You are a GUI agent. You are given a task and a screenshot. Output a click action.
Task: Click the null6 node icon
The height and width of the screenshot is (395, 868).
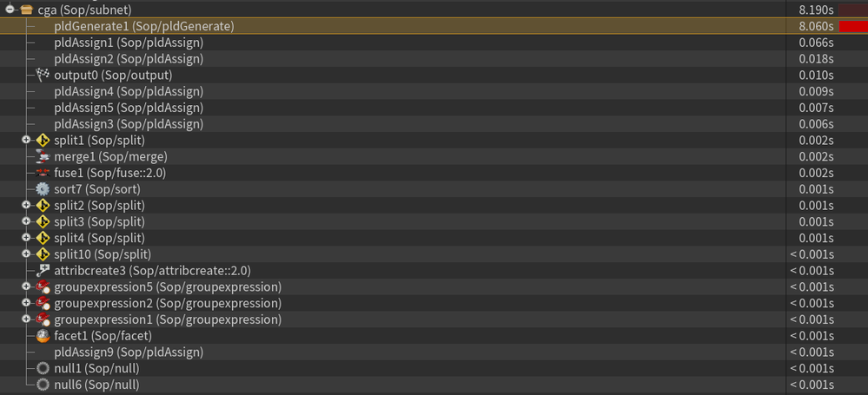[x=43, y=385]
